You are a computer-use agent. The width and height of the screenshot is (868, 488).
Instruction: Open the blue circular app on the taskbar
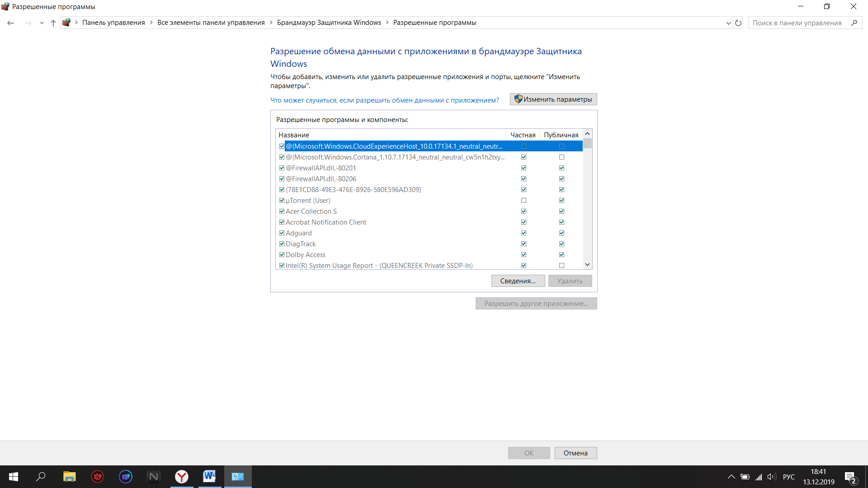click(x=126, y=477)
